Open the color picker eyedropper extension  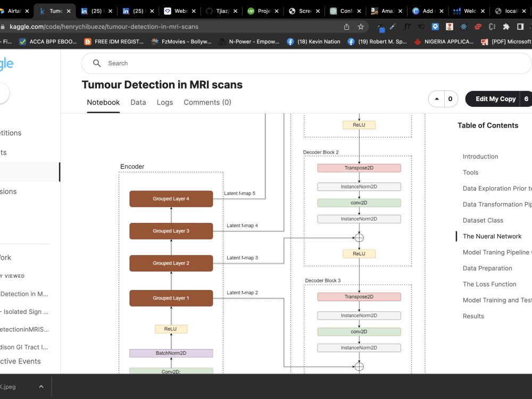pos(380,27)
